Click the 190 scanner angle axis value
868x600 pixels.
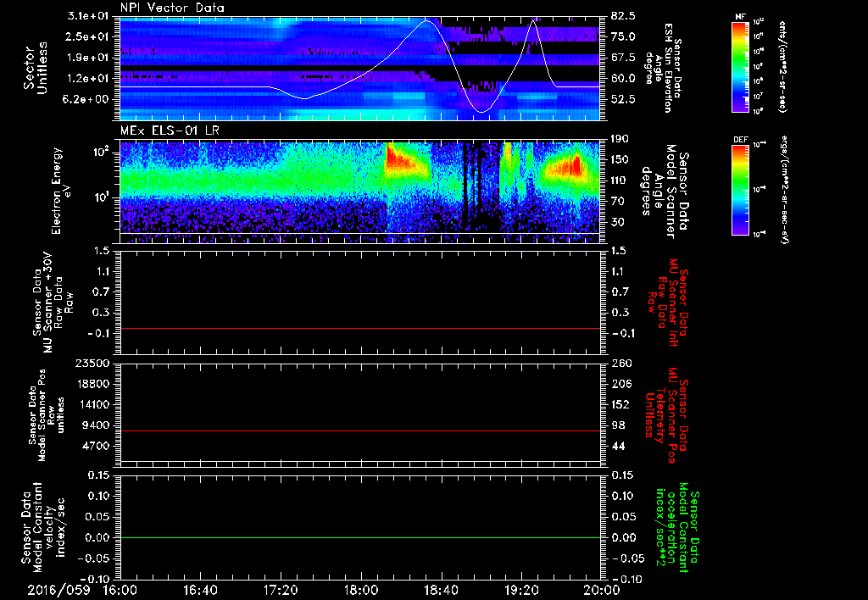coord(620,139)
